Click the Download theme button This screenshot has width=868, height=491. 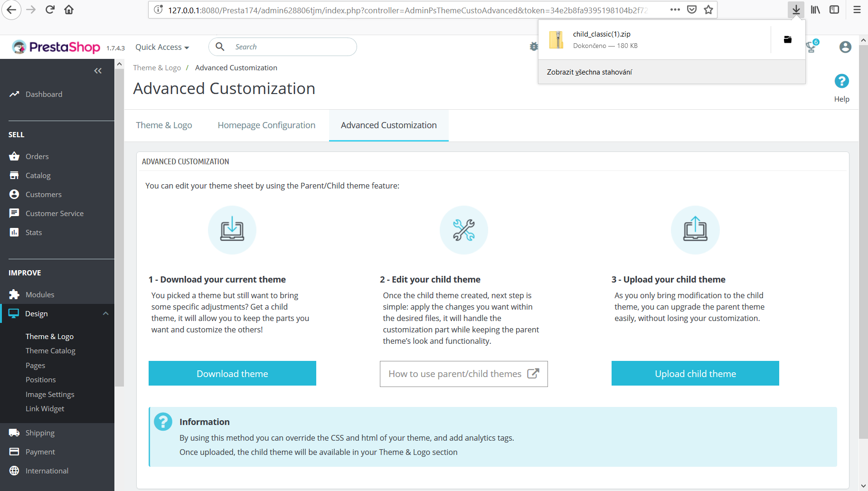(x=232, y=373)
